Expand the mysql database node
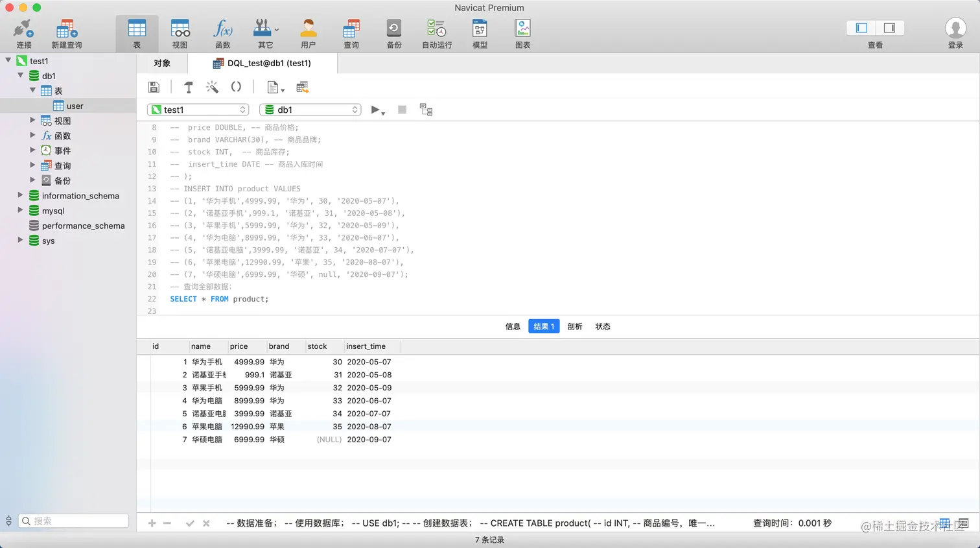The width and height of the screenshot is (980, 548). 21,209
